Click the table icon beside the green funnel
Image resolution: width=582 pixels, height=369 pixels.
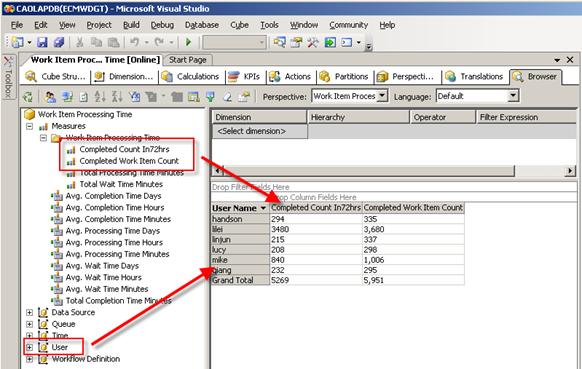click(193, 97)
